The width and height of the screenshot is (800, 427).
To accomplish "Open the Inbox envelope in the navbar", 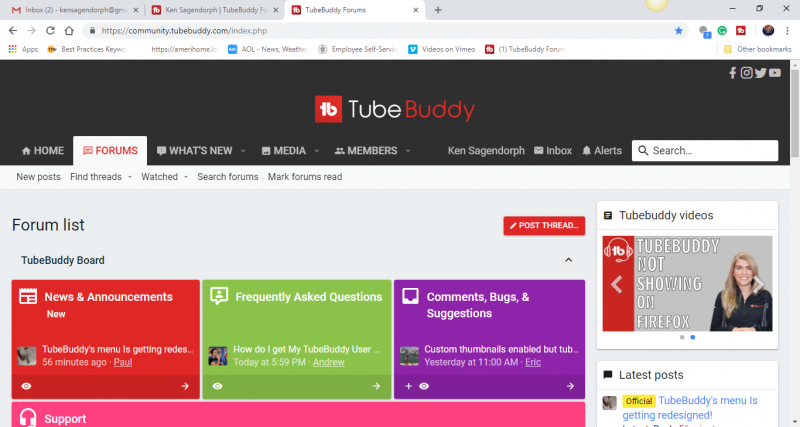I will tap(553, 151).
